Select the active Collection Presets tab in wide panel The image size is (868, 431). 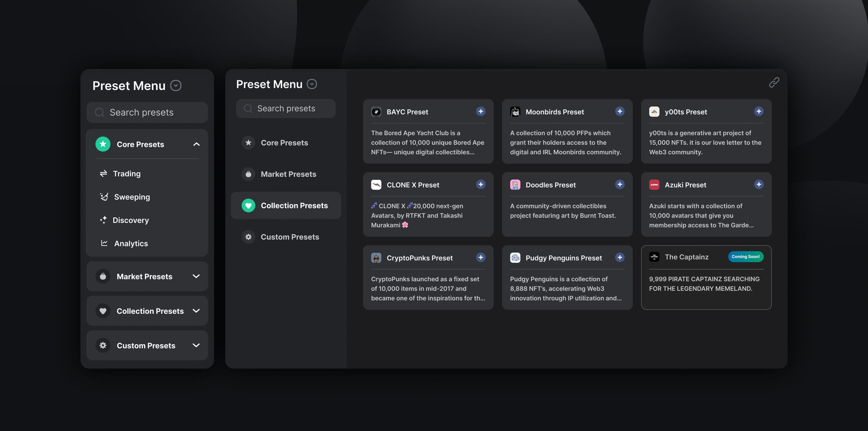tap(286, 205)
